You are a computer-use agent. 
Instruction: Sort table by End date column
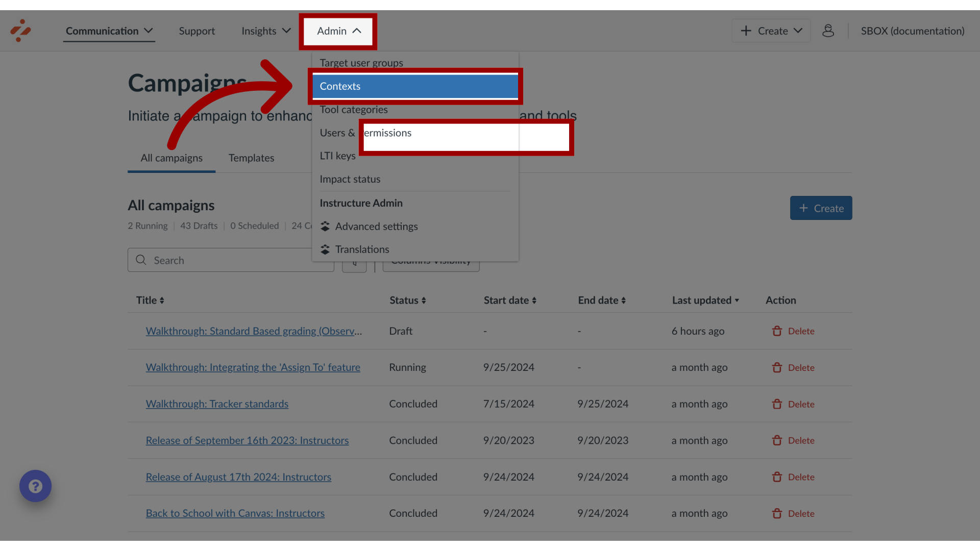pos(602,300)
